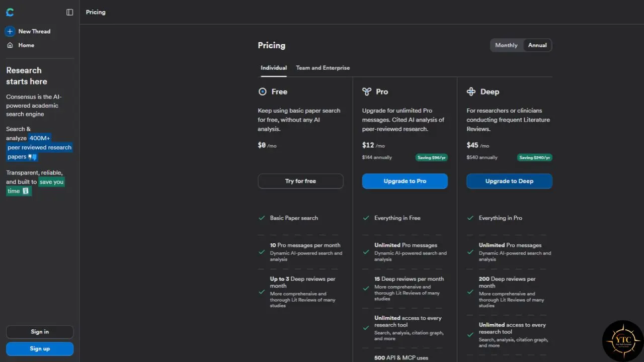
Task: Click the Sign up button
Action: tap(40, 349)
